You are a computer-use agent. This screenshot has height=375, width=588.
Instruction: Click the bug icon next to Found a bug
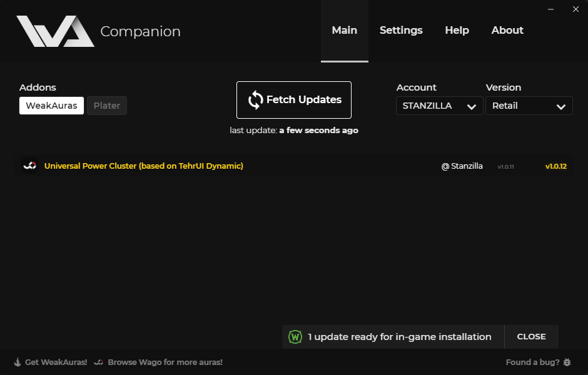click(567, 362)
